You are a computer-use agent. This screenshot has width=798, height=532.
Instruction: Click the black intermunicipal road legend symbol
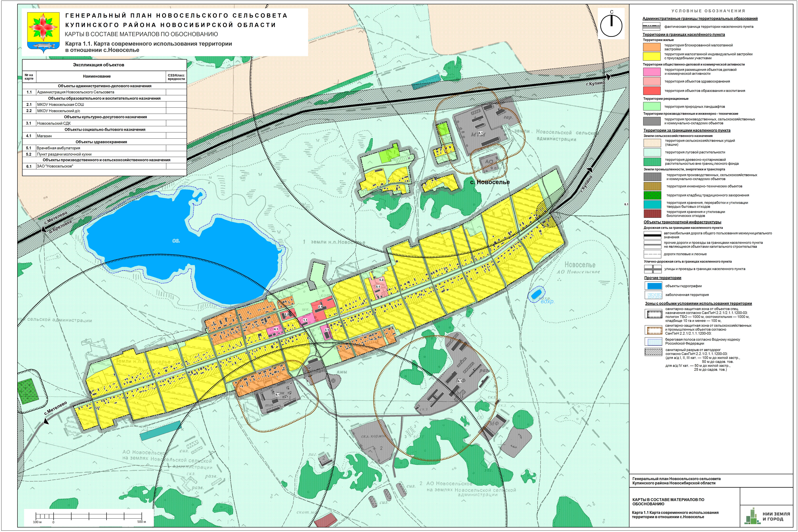tap(653, 235)
